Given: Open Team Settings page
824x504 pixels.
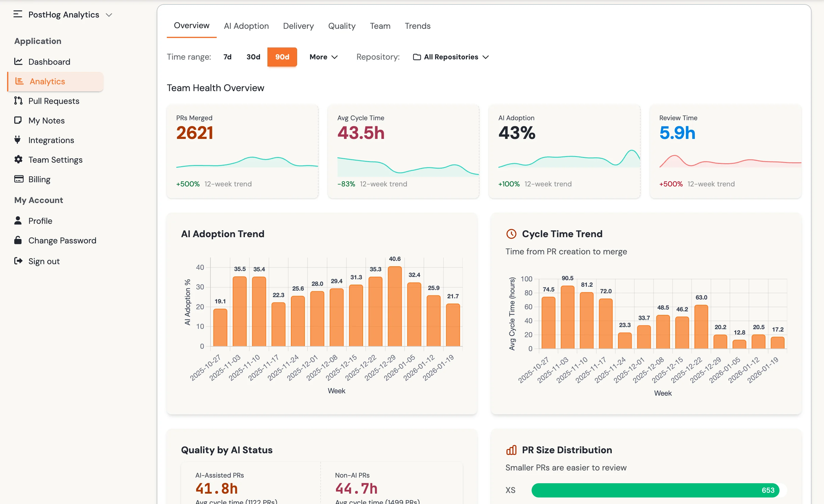Looking at the screenshot, I should click(x=56, y=160).
